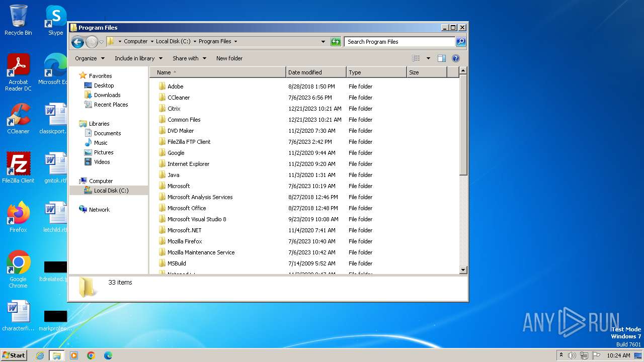Screen dimensions: 644x362
Task: Select the Common Files folder
Action: coord(184,120)
